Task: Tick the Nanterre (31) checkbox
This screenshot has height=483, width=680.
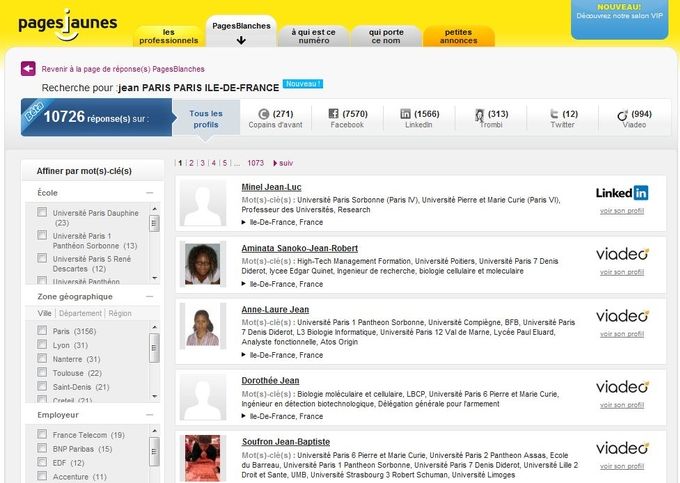Action: pos(42,358)
